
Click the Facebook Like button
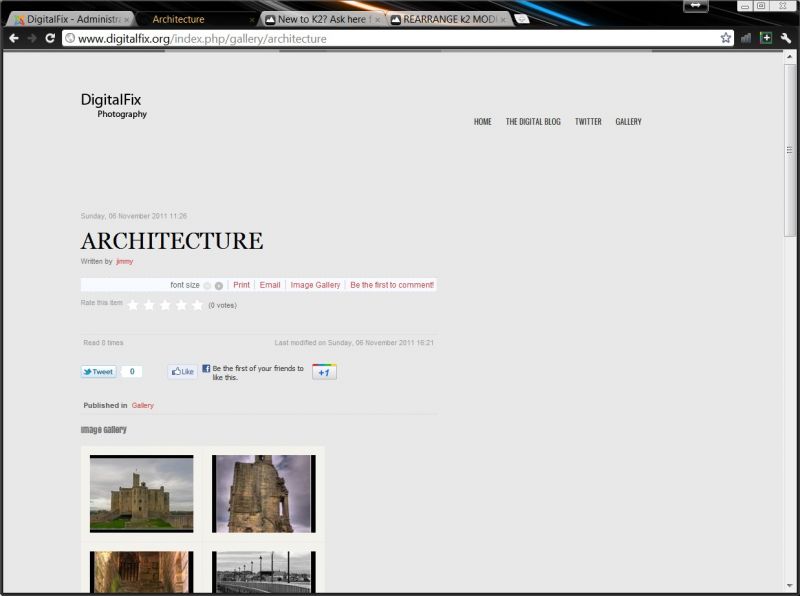click(x=182, y=371)
